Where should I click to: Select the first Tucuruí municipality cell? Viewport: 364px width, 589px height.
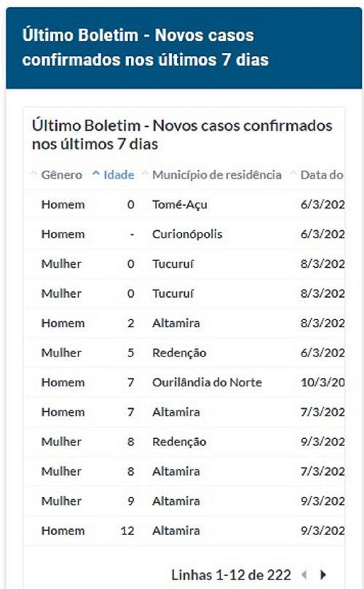pyautogui.click(x=173, y=264)
